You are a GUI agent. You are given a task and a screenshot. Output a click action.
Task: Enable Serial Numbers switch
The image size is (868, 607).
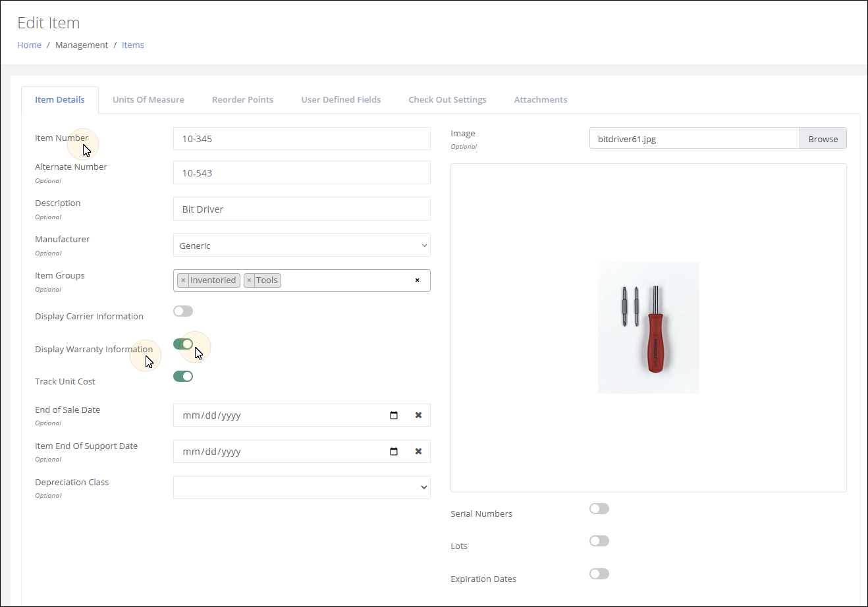[599, 509]
